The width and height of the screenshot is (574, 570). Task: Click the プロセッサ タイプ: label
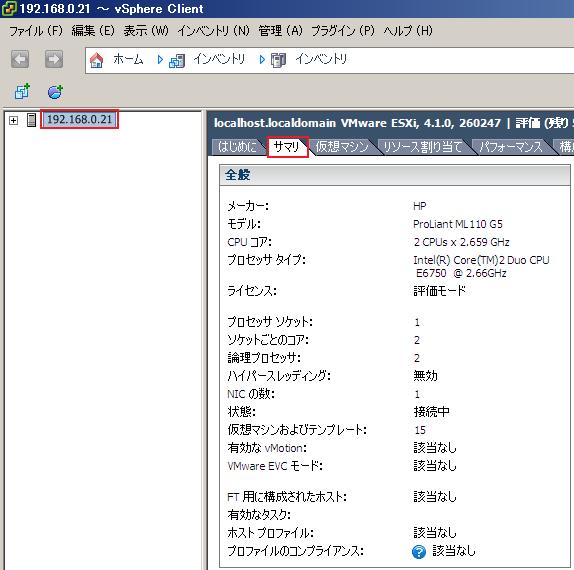(266, 260)
